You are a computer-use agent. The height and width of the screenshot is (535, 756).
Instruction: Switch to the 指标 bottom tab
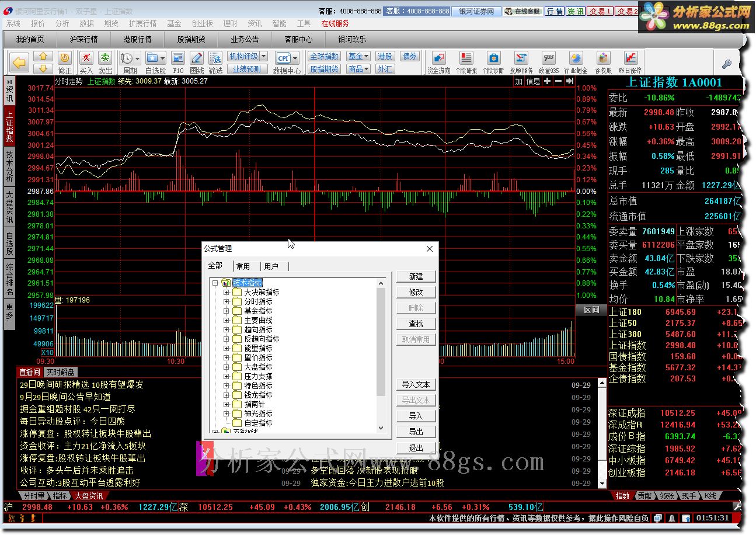pyautogui.click(x=60, y=496)
